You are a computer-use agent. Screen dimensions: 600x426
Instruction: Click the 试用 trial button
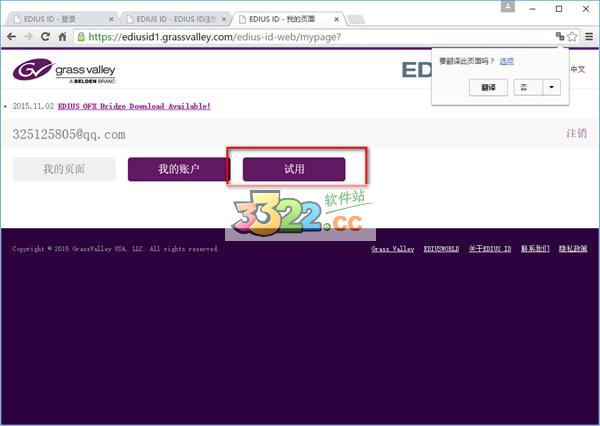[x=294, y=169]
